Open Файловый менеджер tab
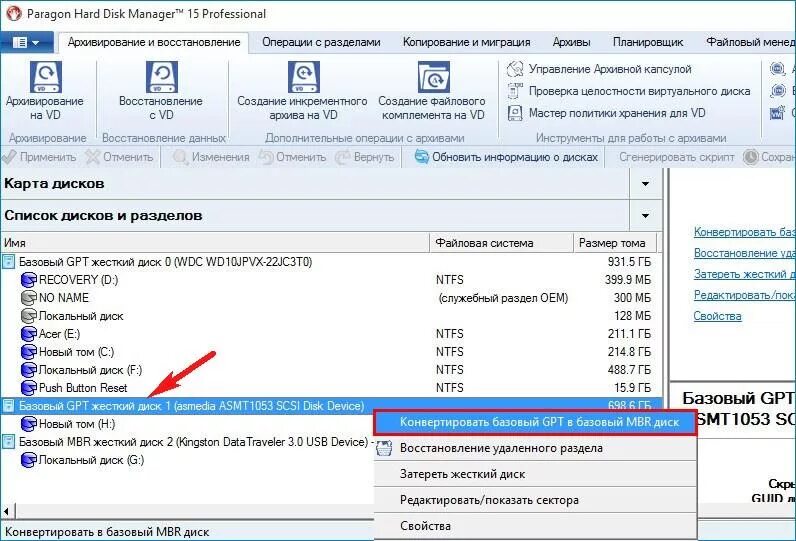Screen dimensions: 796x541 click(750, 42)
